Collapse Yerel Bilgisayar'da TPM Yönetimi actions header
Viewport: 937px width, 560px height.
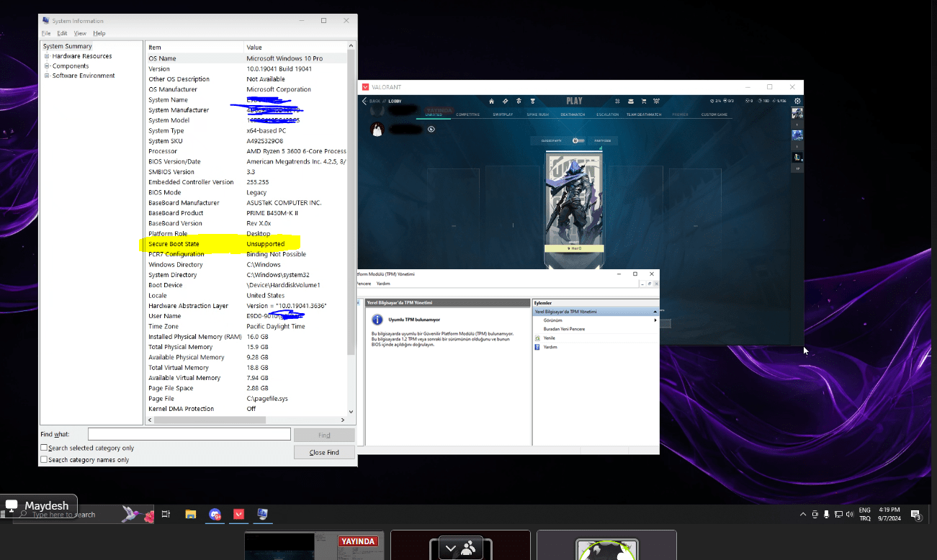coord(655,312)
